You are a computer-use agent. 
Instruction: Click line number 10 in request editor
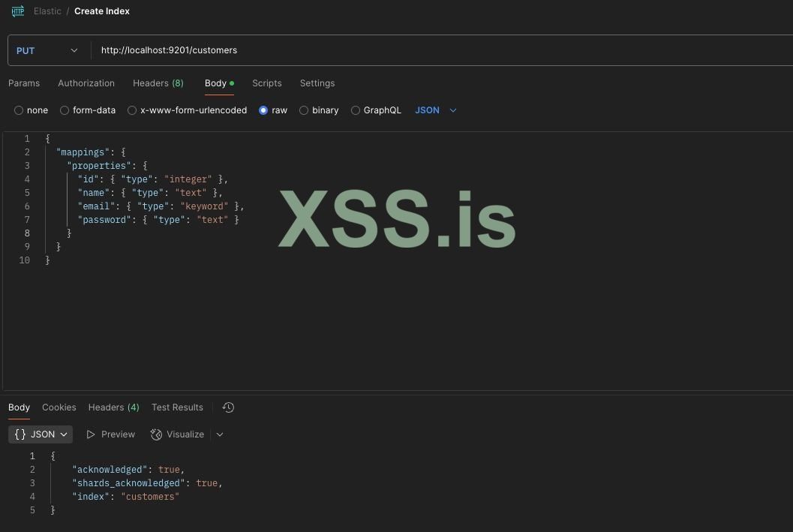pos(24,260)
